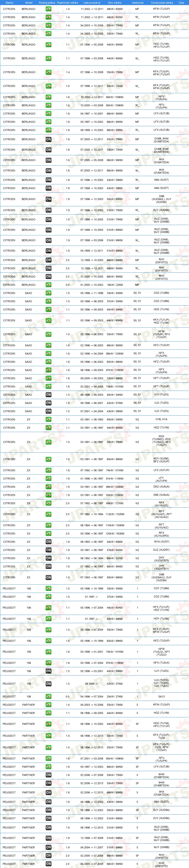This screenshot has width=189, height=868.
Task: Click the Marka column header
Action: [9, 2]
